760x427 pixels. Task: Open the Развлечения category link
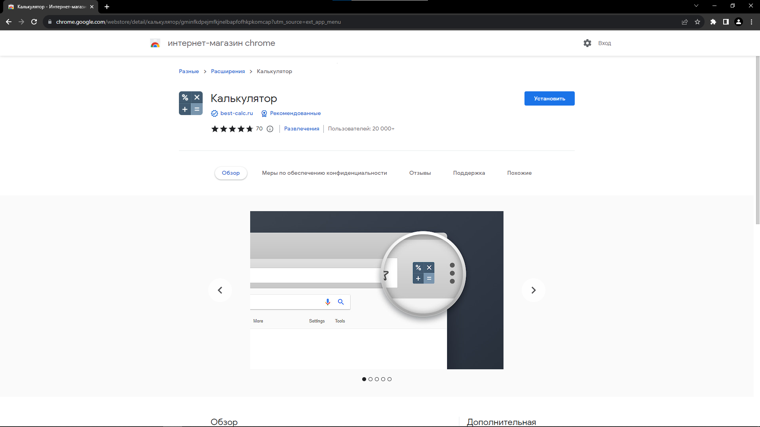(301, 129)
